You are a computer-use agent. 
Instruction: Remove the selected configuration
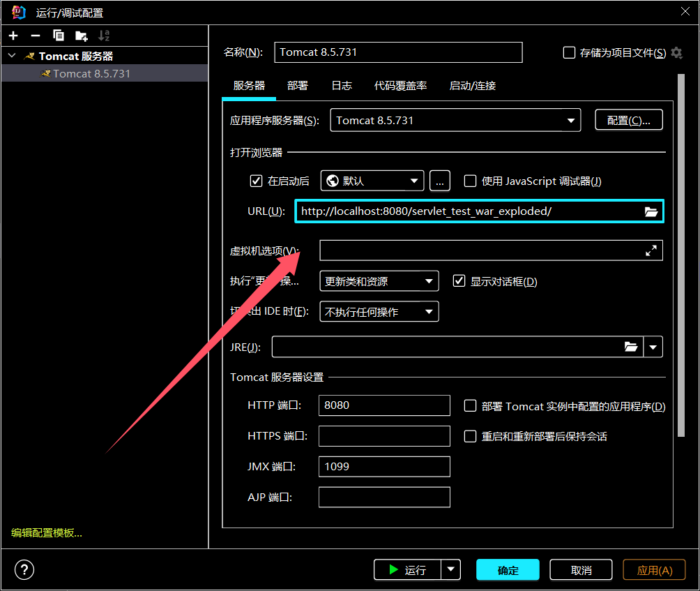point(36,36)
